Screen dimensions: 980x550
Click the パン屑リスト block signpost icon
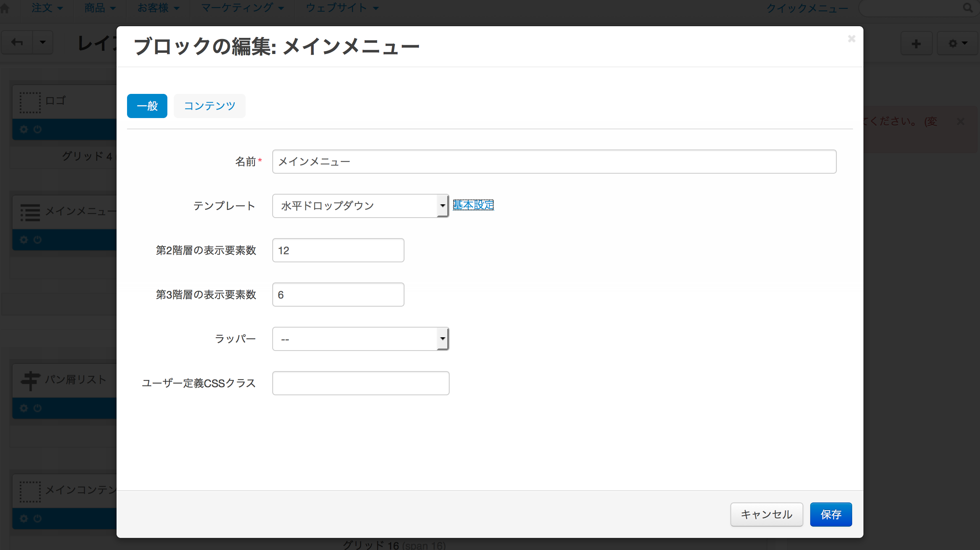coord(30,381)
